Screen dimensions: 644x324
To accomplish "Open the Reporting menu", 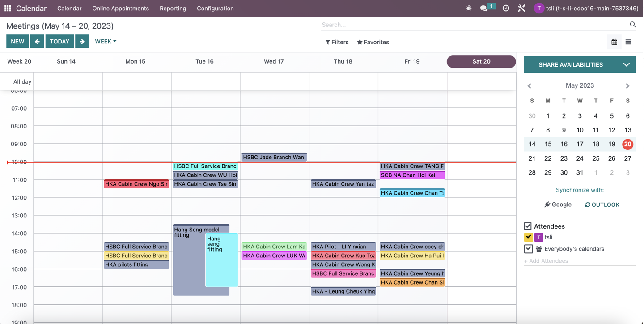I will click(173, 8).
